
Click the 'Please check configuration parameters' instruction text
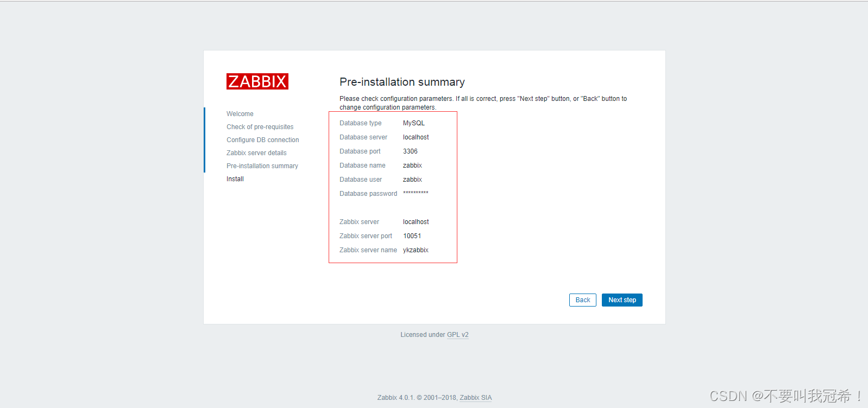[483, 103]
